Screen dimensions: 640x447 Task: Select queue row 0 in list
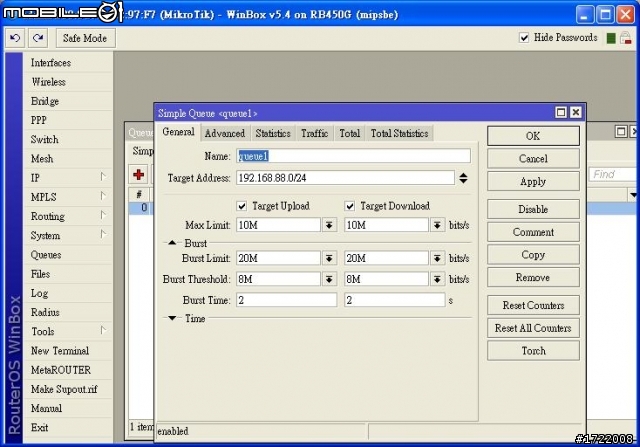click(141, 208)
